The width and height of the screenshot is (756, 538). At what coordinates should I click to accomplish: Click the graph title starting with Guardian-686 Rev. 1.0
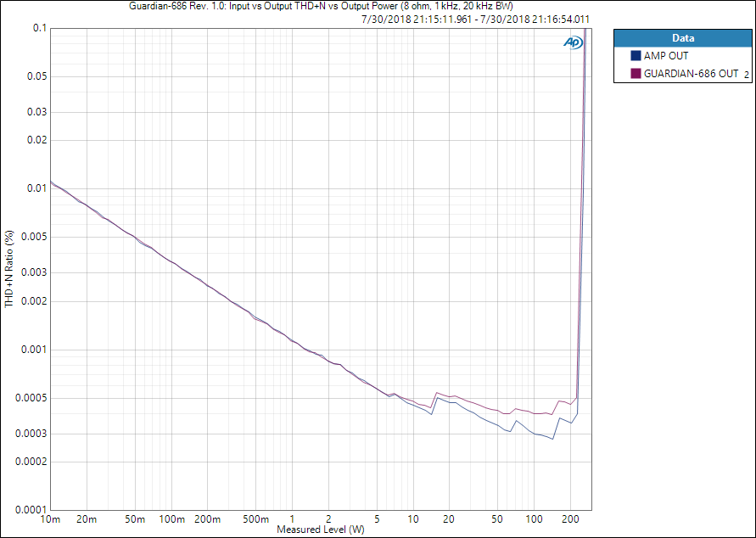321,6
